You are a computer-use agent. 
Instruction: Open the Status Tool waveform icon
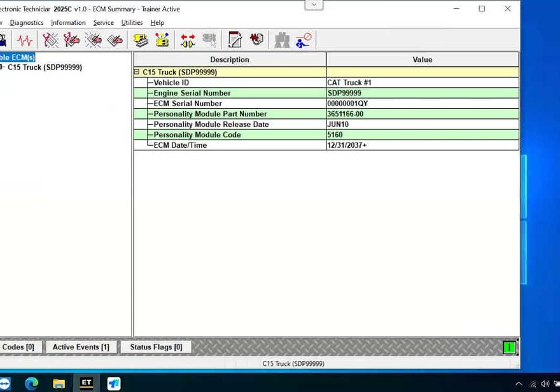pos(25,40)
